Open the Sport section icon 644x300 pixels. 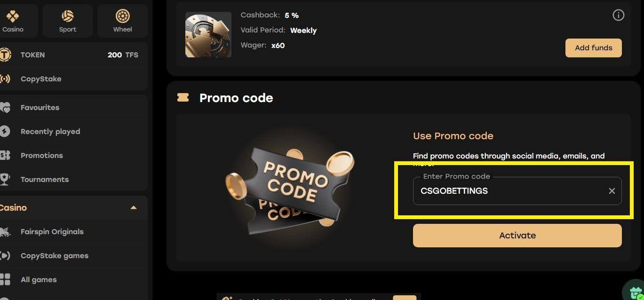coord(68,16)
